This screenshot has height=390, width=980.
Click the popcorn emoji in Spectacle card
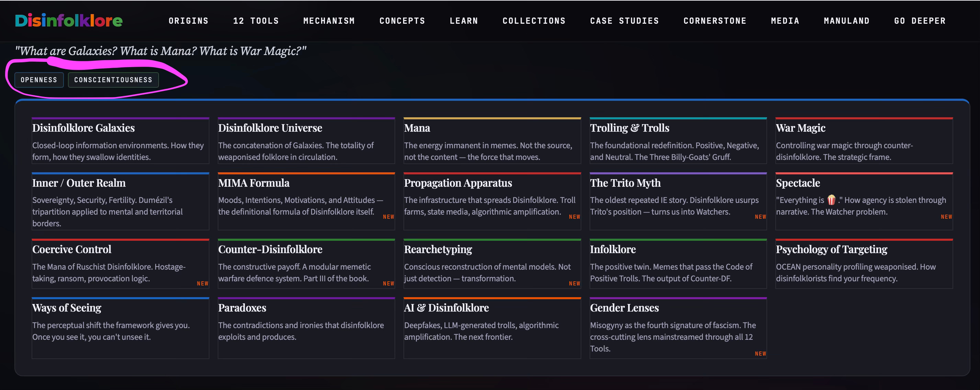coord(831,200)
